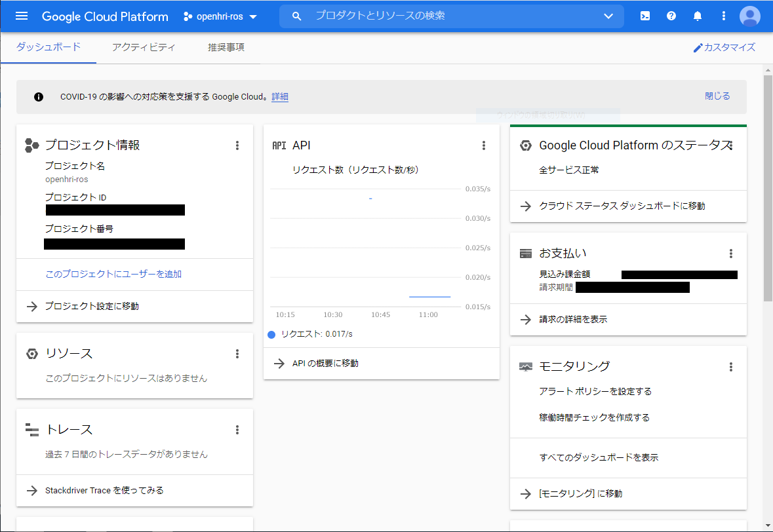Screen dimensions: 773x532
Task: Click the search magnifier icon
Action: click(x=296, y=16)
